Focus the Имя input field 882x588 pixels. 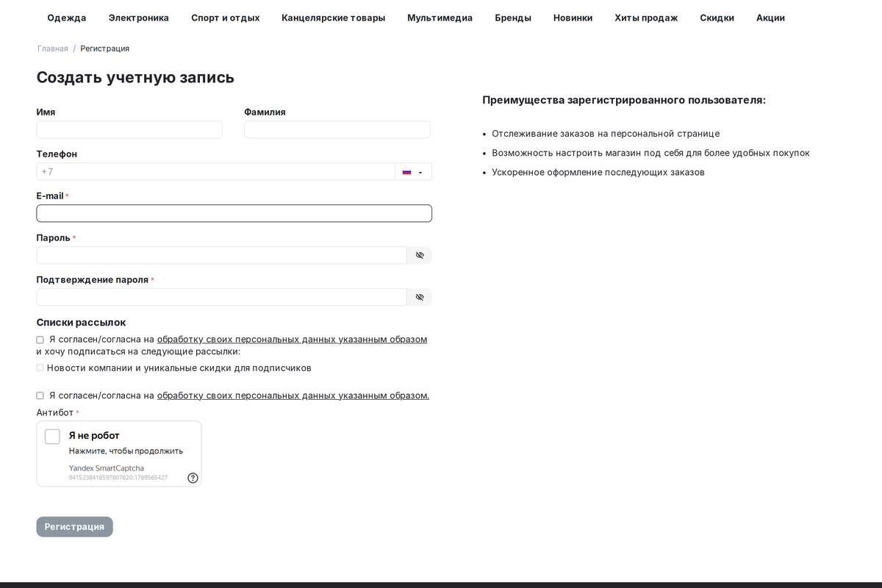tap(129, 129)
